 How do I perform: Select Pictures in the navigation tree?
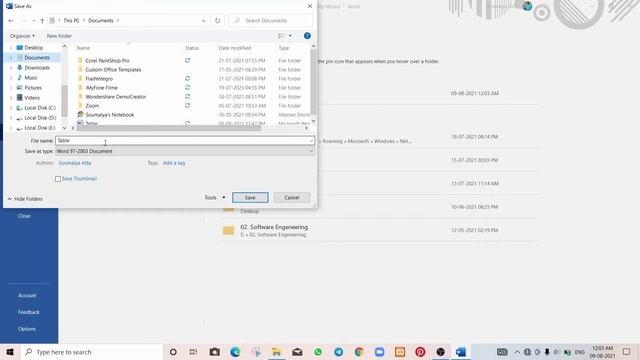point(33,88)
